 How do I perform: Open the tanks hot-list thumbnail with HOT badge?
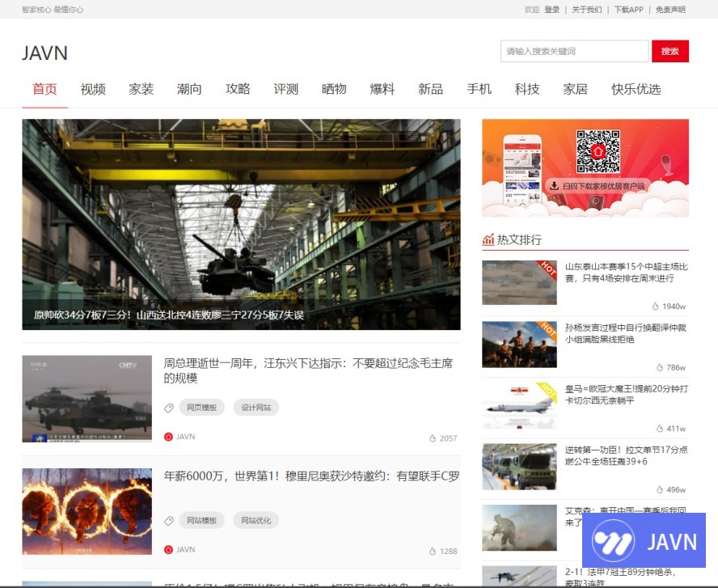519,282
